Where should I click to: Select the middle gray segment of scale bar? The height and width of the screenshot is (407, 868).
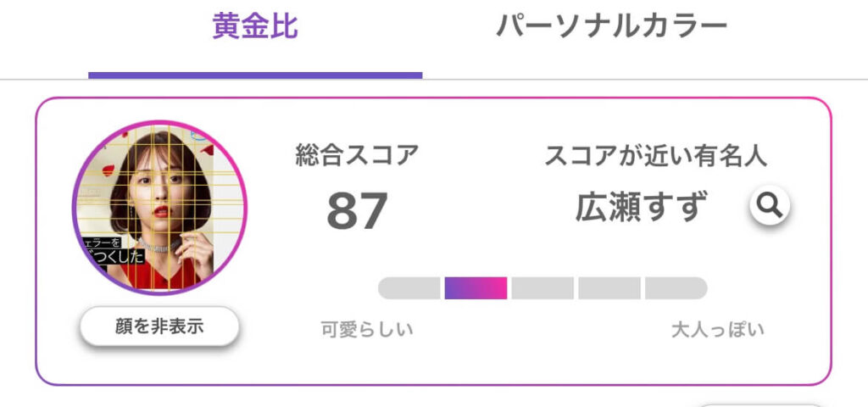click(542, 288)
